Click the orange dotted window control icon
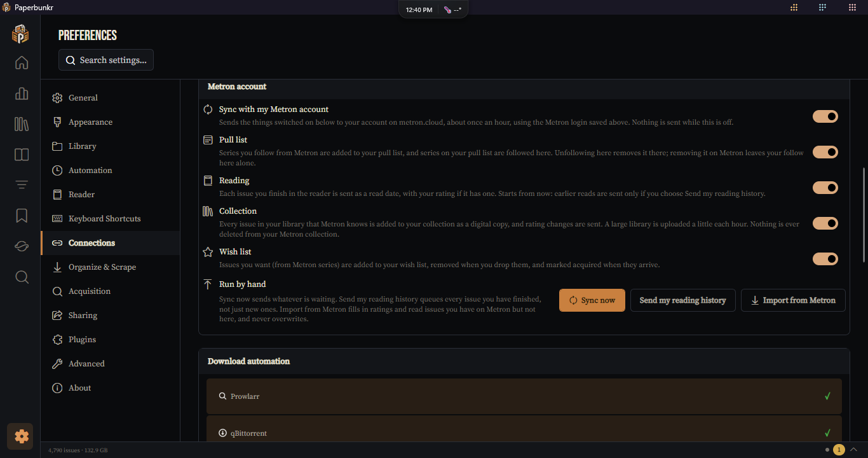 point(794,8)
